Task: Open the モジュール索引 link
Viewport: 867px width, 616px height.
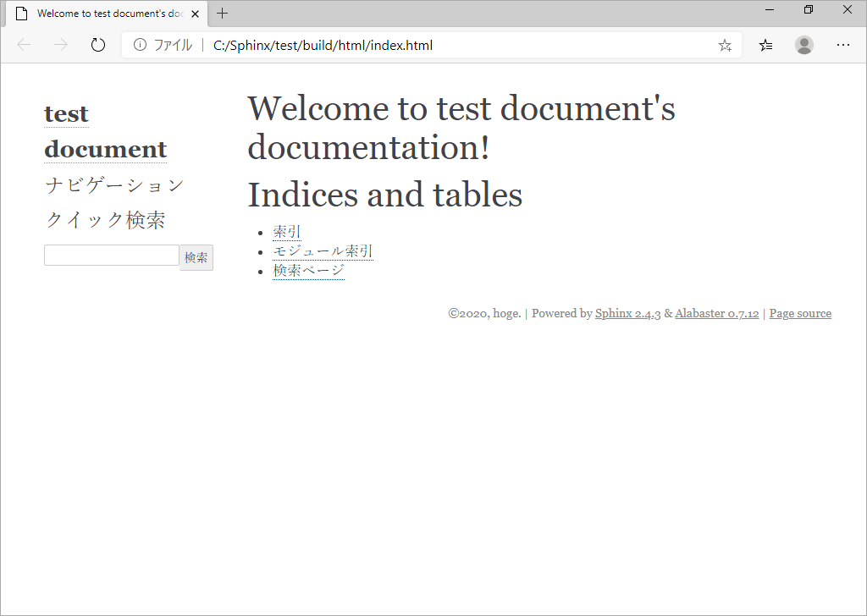Action: point(323,250)
